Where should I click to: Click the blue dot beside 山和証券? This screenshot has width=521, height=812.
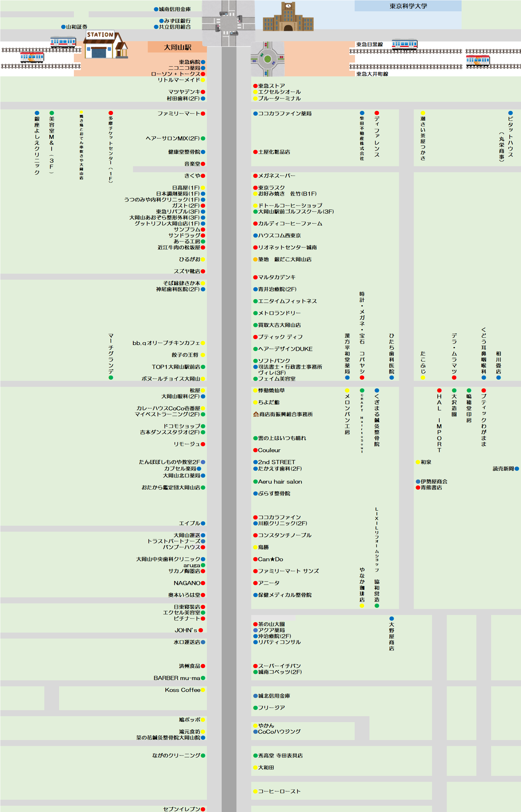[x=63, y=27]
